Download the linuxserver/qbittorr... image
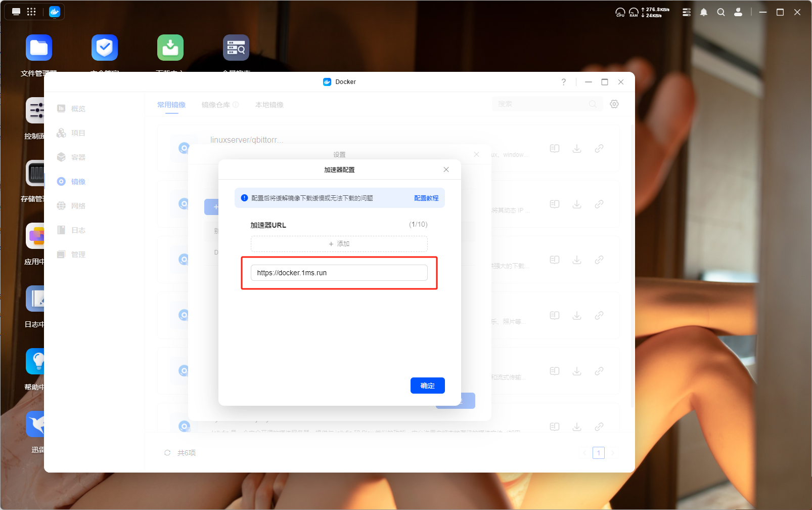 click(x=577, y=148)
